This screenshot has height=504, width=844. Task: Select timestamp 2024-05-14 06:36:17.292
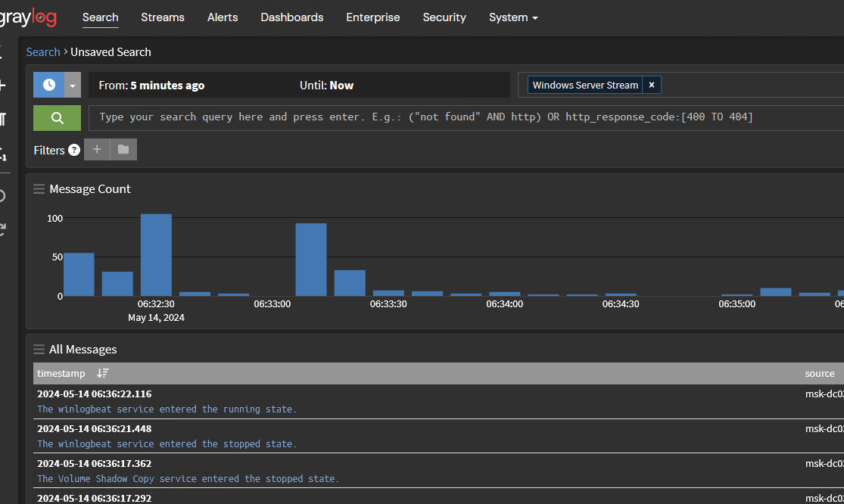tap(94, 498)
